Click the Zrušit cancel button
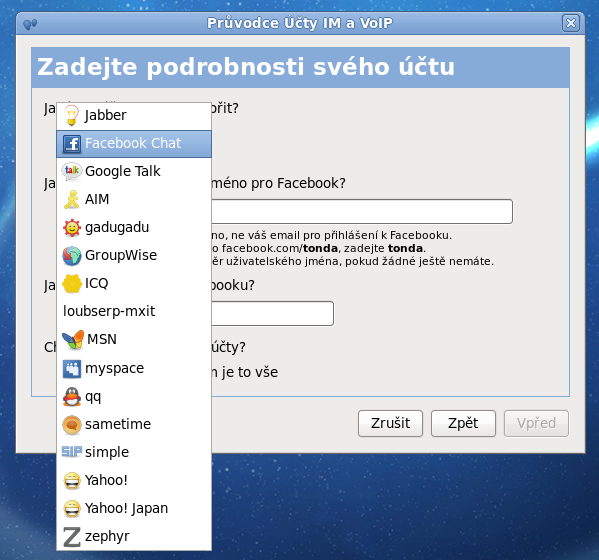 [390, 424]
